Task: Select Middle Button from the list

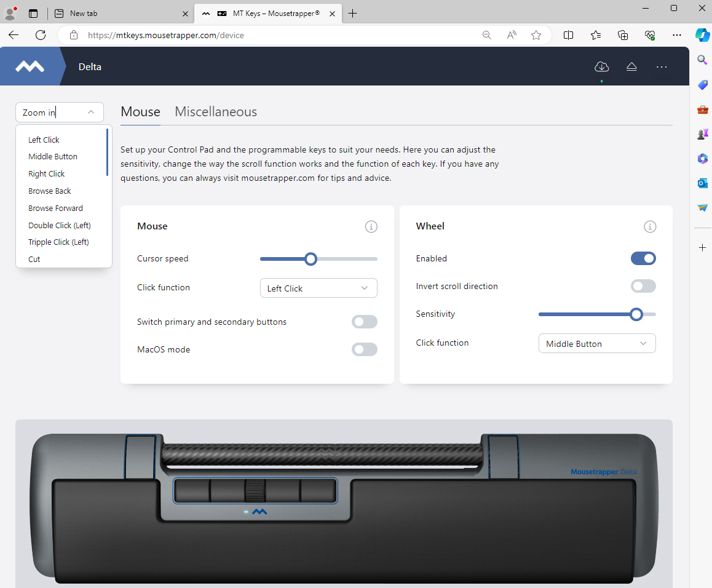Action: (x=53, y=157)
